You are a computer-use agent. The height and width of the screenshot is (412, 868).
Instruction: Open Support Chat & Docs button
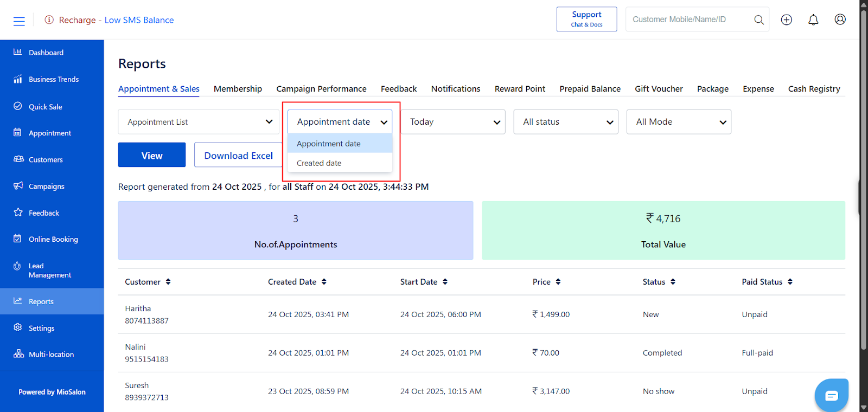coord(586,19)
